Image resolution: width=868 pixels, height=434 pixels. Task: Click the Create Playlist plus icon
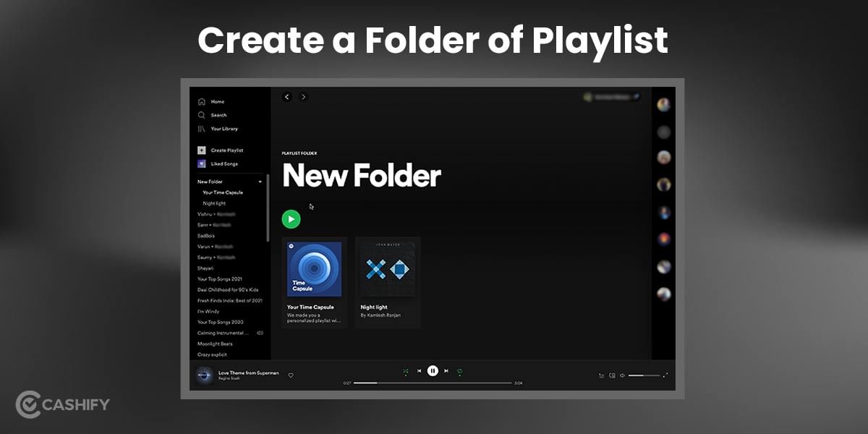pyautogui.click(x=202, y=150)
